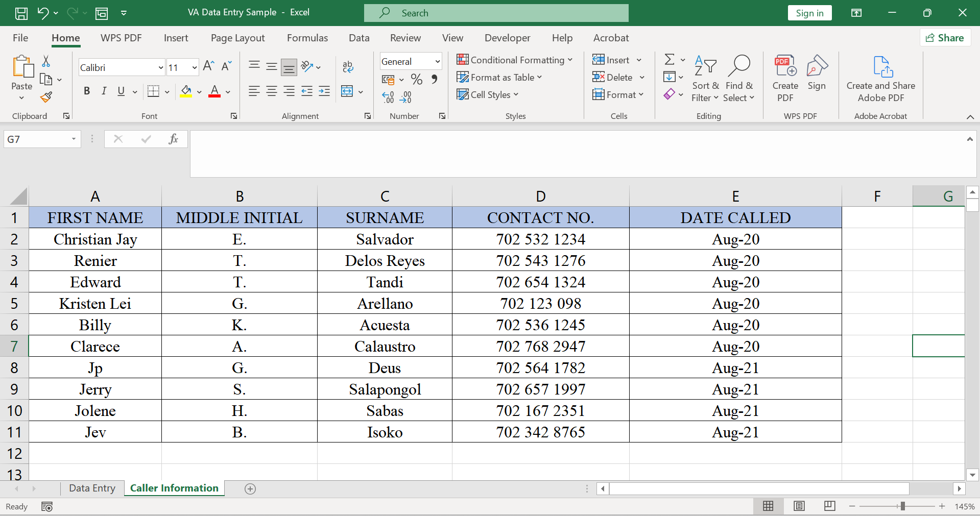Open the font size dropdown
This screenshot has height=516, width=980.
tap(195, 67)
